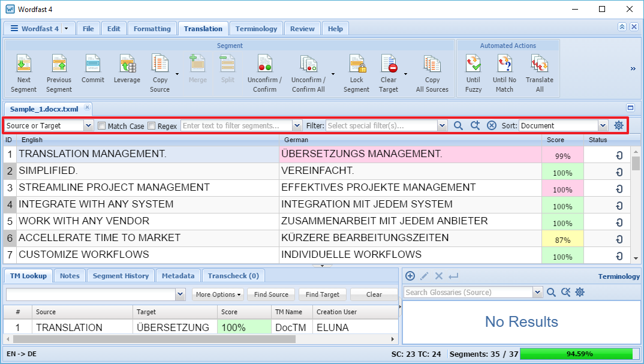This screenshot has height=364, width=644.
Task: Maximize the editor panel icon
Action: coord(630,107)
